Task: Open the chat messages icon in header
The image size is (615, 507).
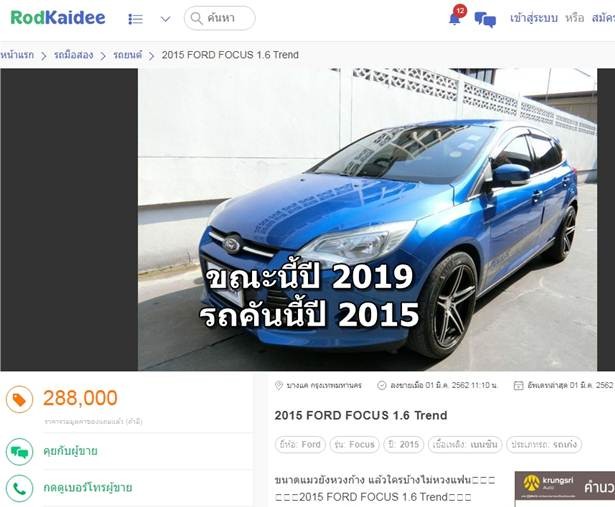Action: [485, 20]
